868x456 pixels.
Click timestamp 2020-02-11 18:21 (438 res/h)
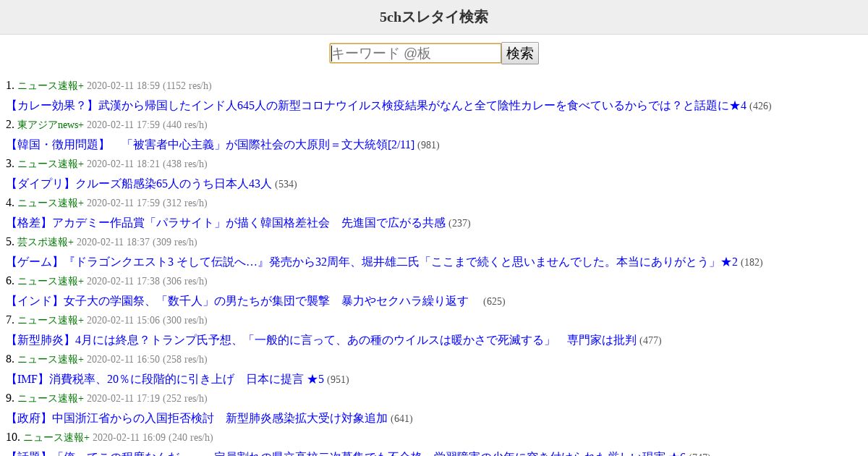tap(147, 164)
